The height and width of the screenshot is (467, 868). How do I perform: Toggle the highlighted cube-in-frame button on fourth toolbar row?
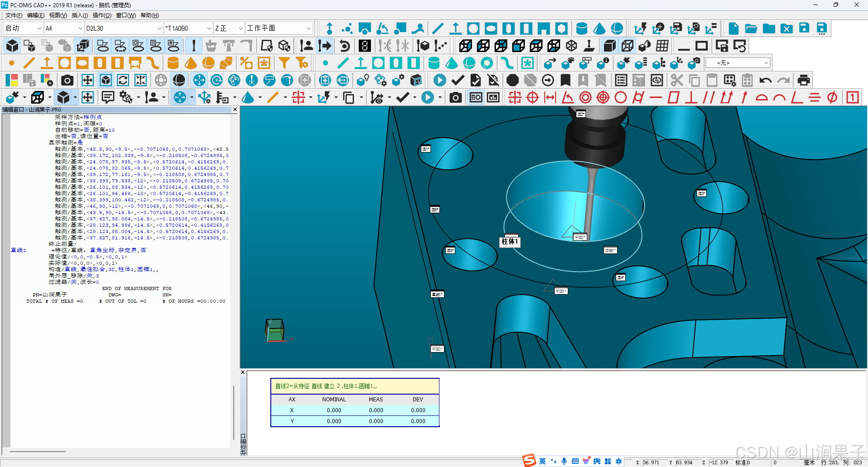(106, 80)
